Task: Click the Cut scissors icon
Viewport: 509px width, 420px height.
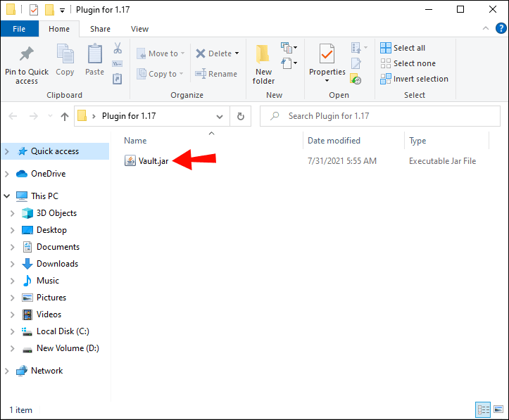Action: coord(118,48)
